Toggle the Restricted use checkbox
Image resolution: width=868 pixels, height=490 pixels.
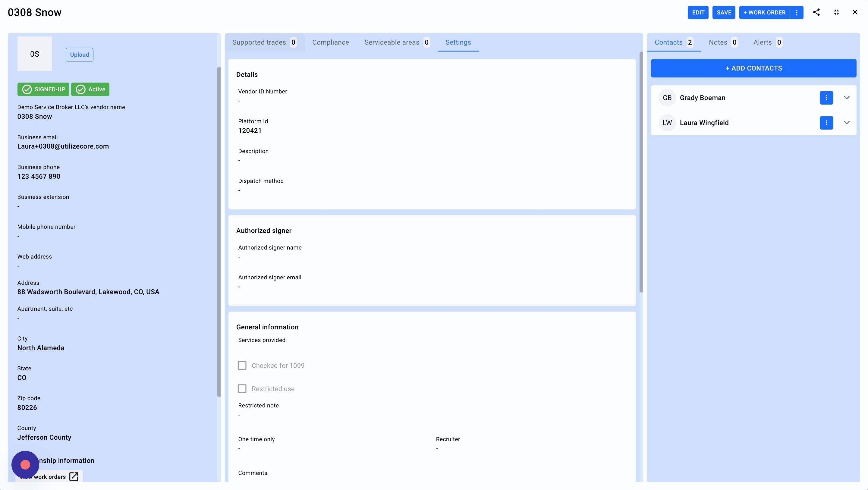point(242,388)
